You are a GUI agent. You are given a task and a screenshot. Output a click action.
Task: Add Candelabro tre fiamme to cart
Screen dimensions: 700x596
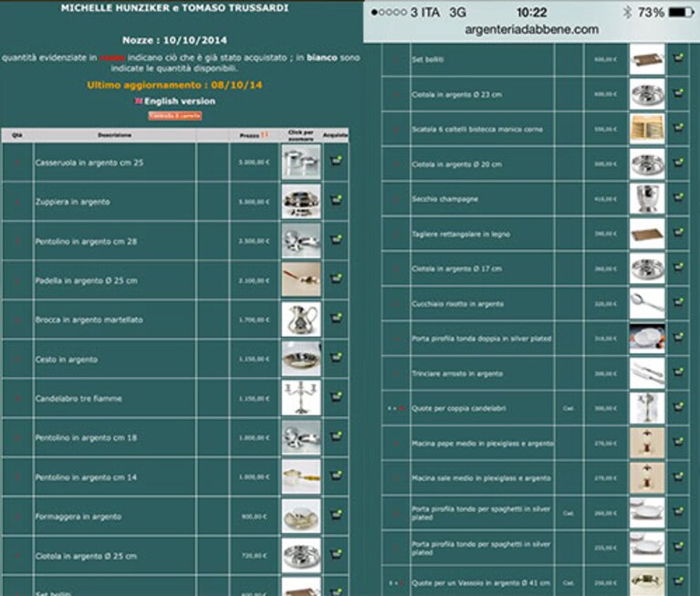[x=336, y=396]
